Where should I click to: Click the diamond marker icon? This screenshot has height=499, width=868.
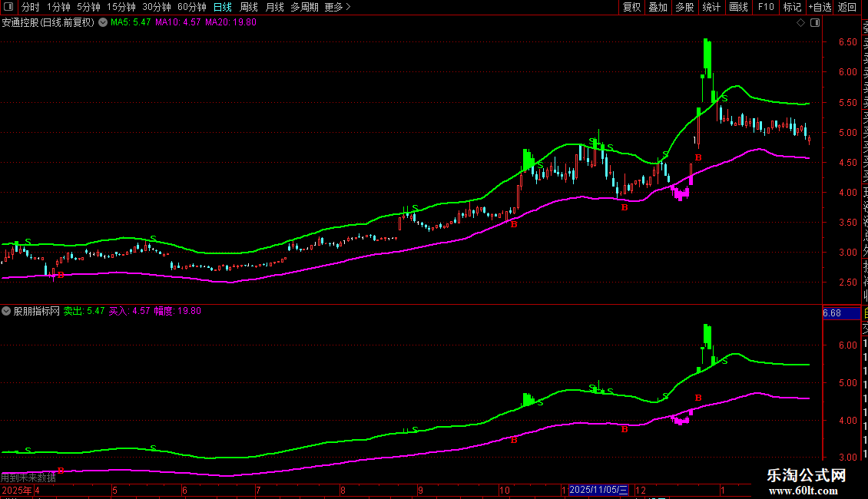tap(800, 23)
